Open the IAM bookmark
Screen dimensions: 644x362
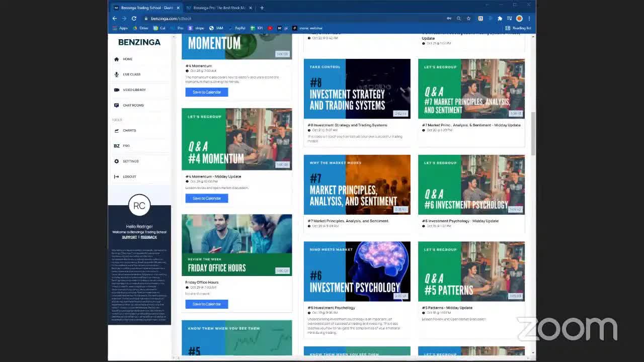[x=216, y=28]
